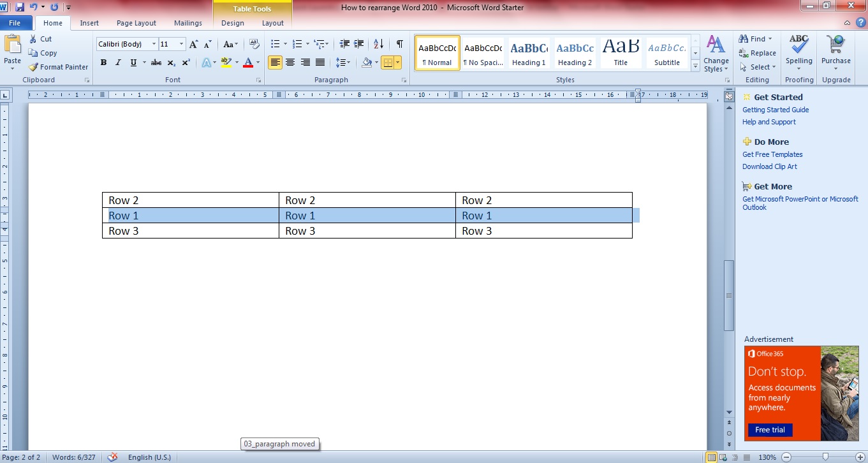Viewport: 868px width, 463px height.
Task: Toggle italic formatting
Action: tap(118, 62)
